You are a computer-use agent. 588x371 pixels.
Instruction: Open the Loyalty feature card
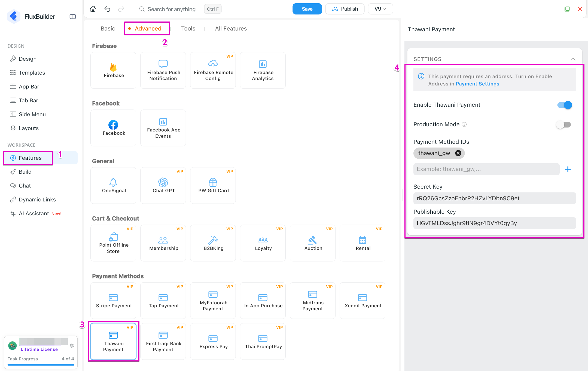click(x=263, y=243)
